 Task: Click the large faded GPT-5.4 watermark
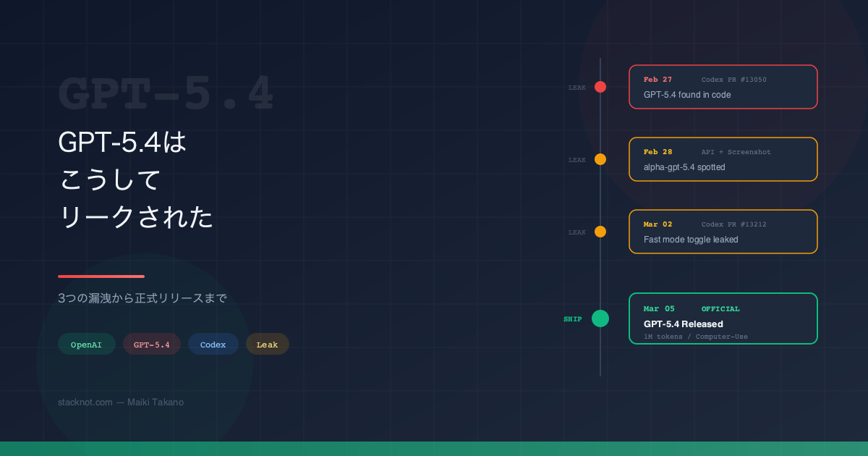tap(166, 94)
